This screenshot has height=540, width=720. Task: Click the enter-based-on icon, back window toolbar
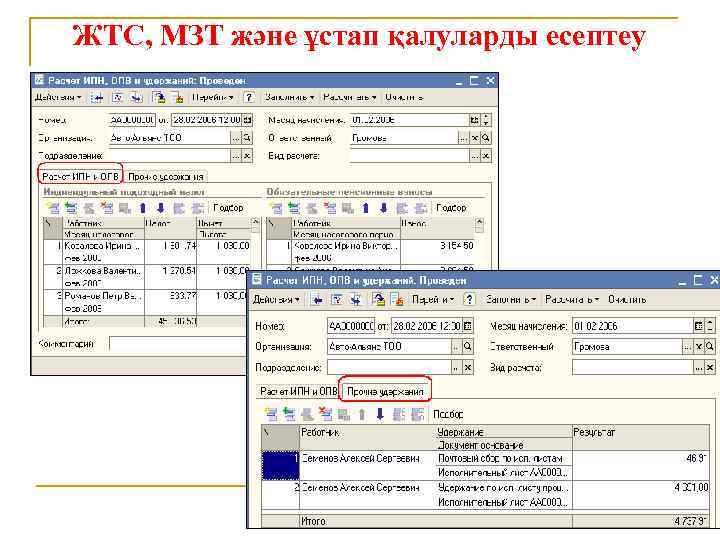tap(159, 97)
